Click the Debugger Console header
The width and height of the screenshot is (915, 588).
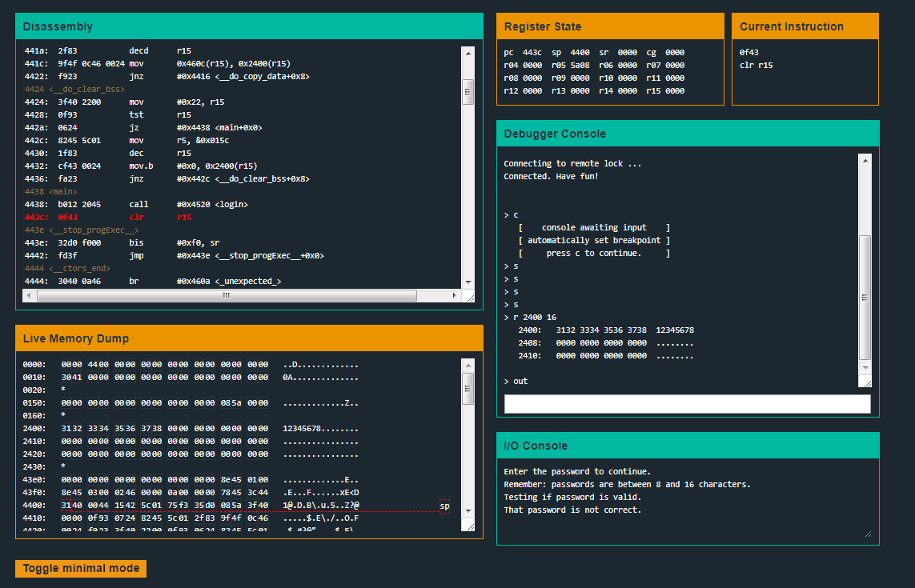coord(688,134)
